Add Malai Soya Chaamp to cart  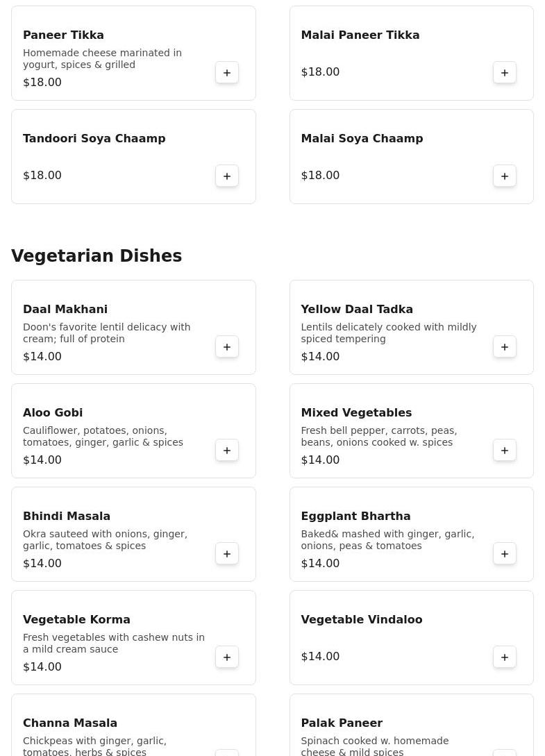click(505, 176)
